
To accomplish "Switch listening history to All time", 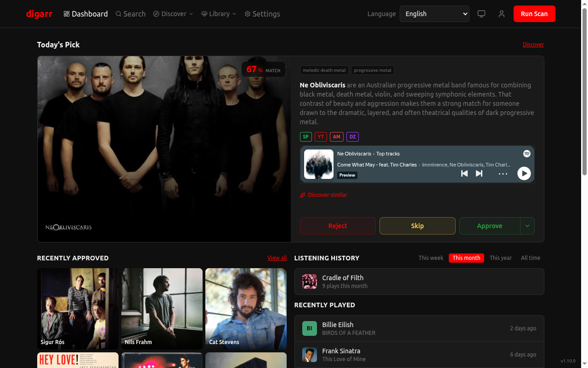I will [x=531, y=258].
